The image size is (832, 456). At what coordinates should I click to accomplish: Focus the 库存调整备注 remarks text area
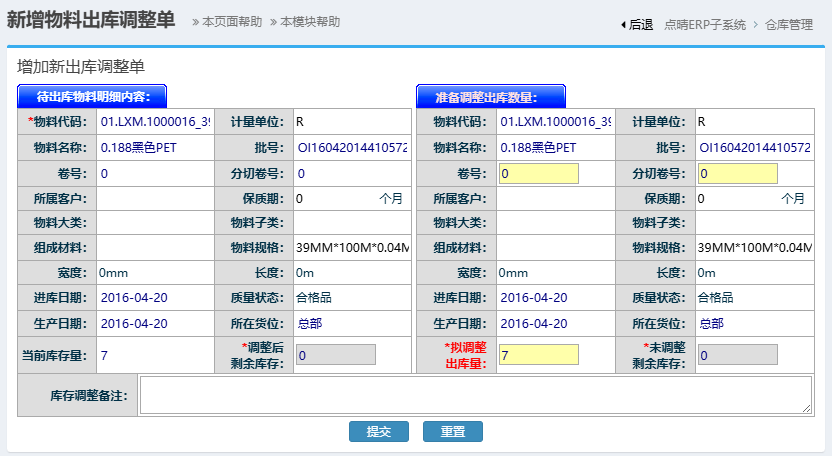[475, 395]
